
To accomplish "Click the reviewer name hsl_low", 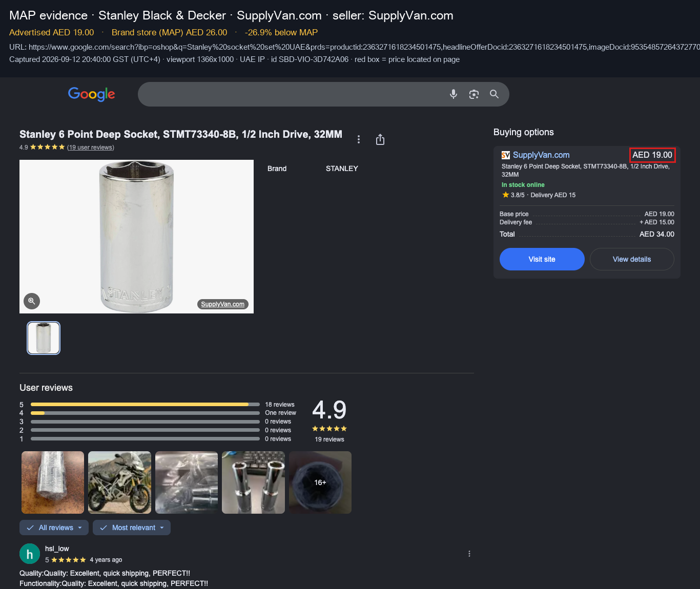I will (x=57, y=549).
